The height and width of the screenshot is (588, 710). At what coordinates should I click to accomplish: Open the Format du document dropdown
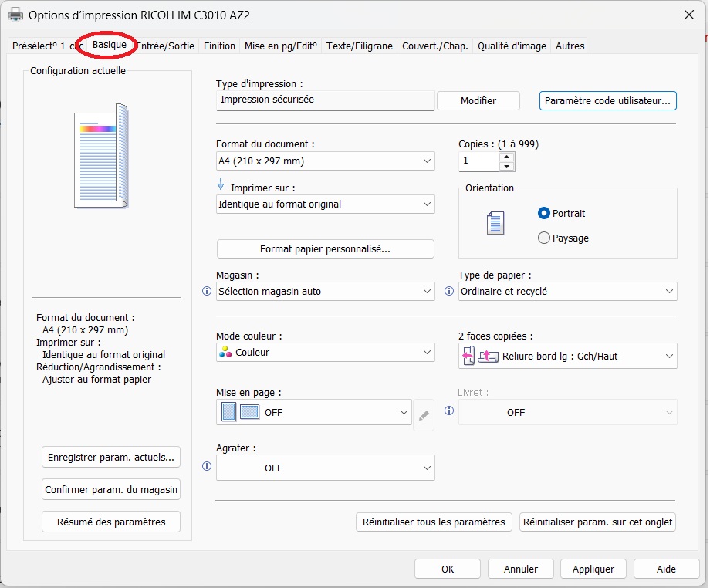click(325, 161)
